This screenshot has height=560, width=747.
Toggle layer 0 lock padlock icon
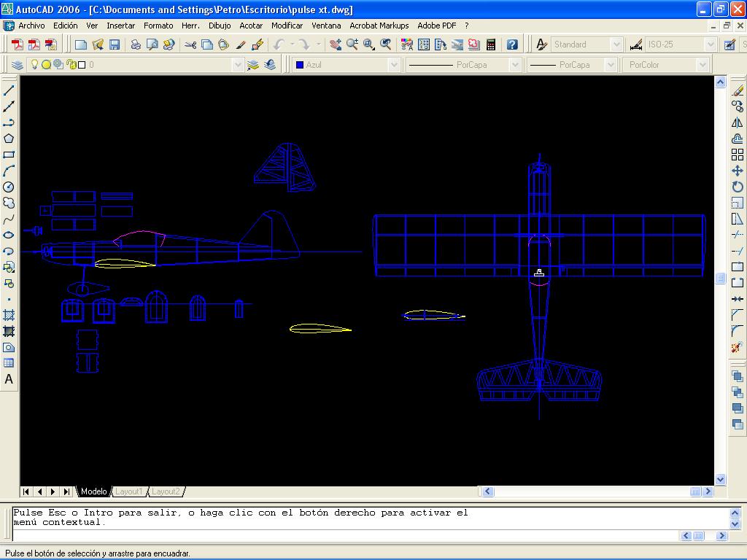[x=71, y=64]
